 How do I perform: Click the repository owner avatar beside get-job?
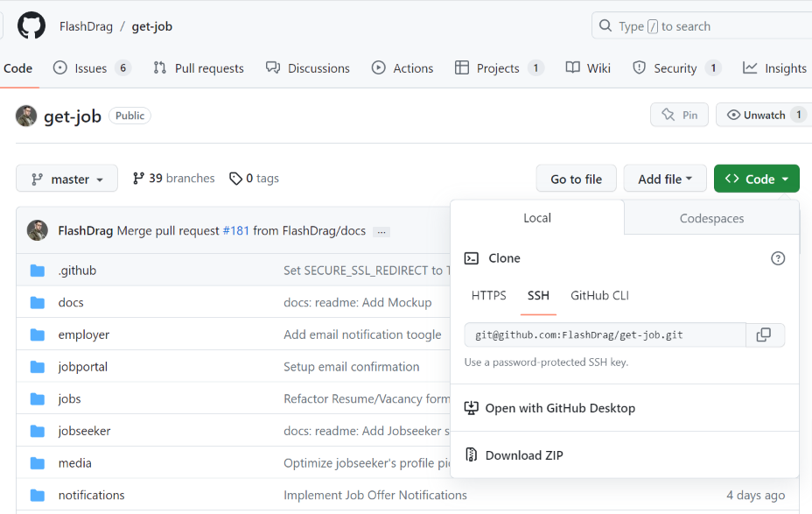(26, 116)
